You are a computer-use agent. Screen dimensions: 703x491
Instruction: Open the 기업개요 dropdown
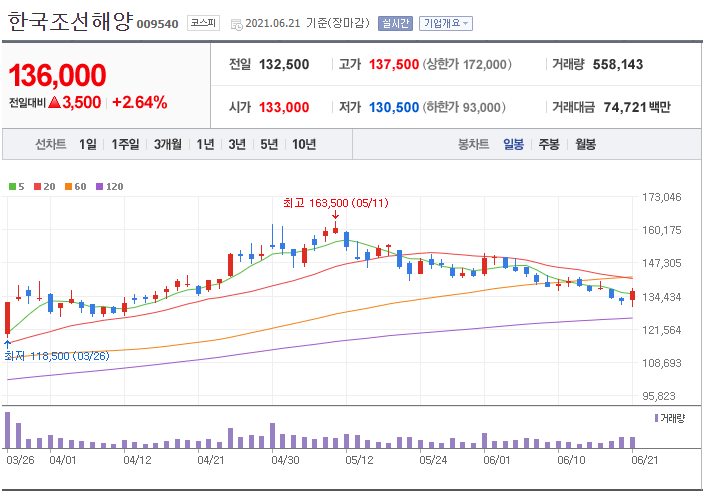coord(446,23)
